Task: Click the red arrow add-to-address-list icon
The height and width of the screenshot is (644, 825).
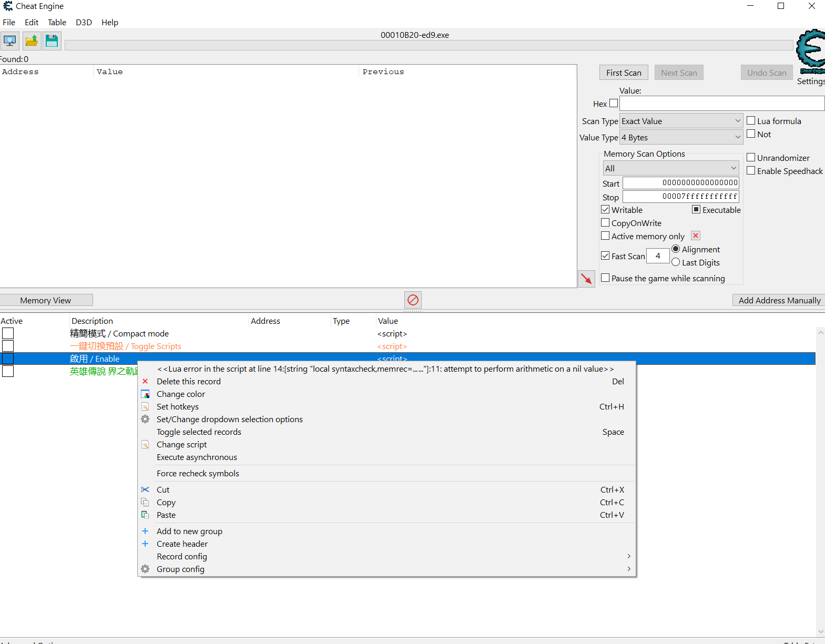Action: [586, 279]
